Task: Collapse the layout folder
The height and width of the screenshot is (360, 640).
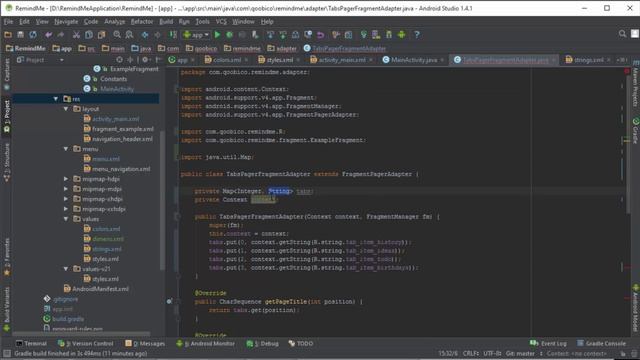Action: pos(66,109)
